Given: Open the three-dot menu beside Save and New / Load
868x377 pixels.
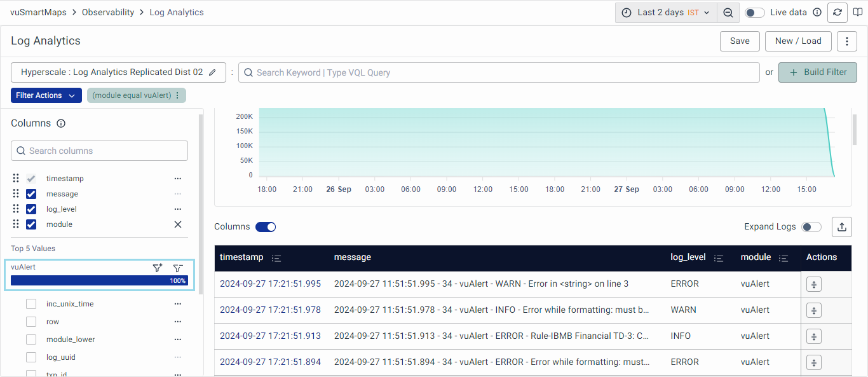Looking at the screenshot, I should point(846,41).
